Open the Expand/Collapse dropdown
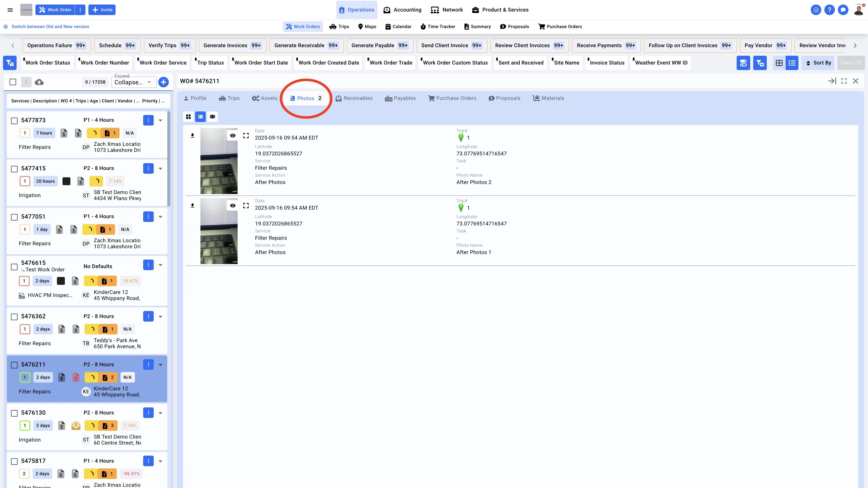This screenshot has height=488, width=868. pos(134,82)
